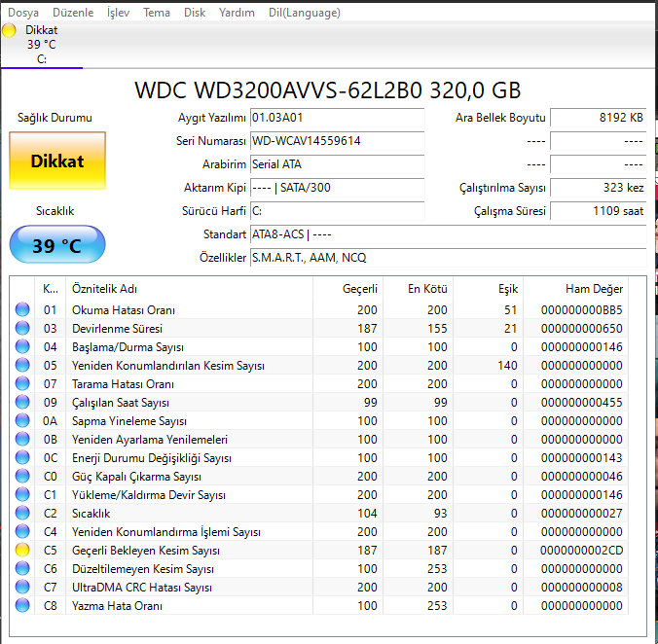Click the Ham Değer column header

pyautogui.click(x=576, y=289)
